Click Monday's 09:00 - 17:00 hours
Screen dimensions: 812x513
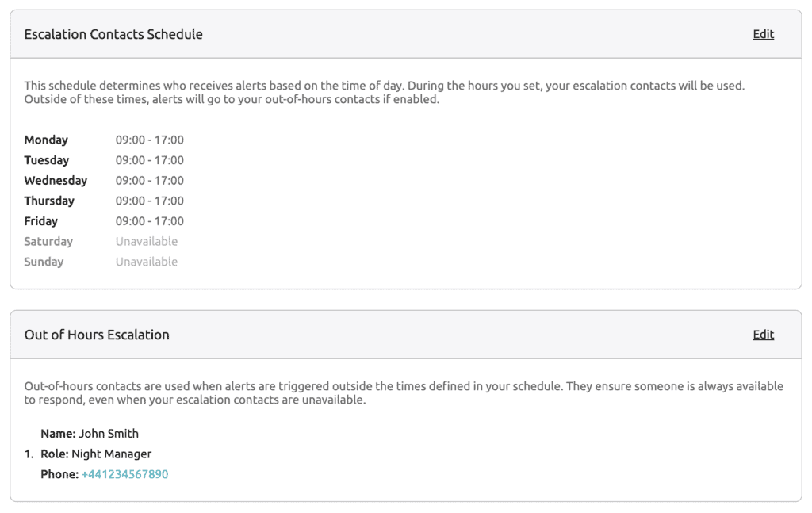[x=149, y=140]
